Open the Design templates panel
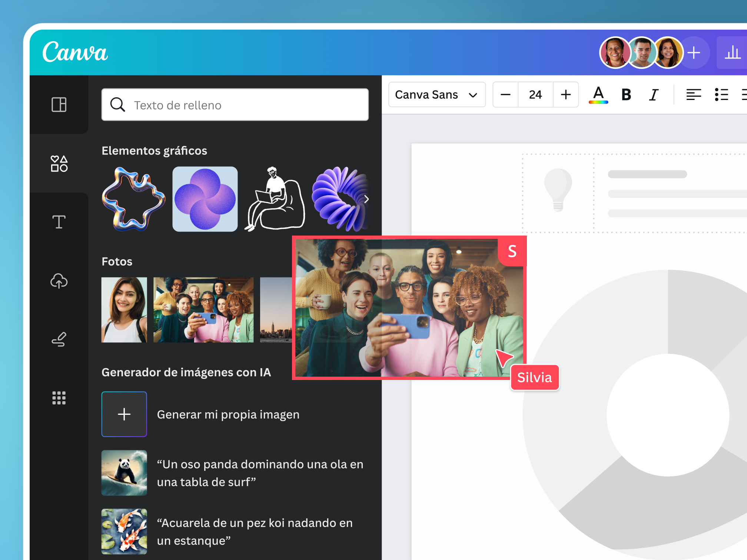The width and height of the screenshot is (747, 560). coord(59,105)
